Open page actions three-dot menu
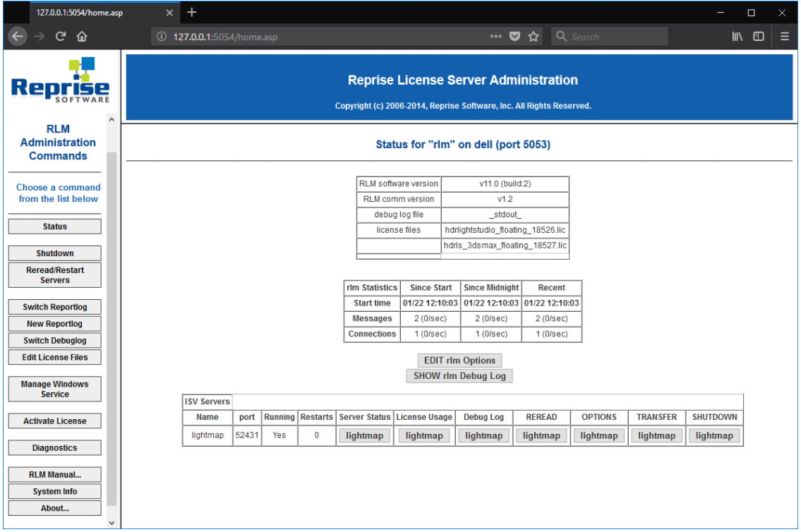Screen dimensions: 801x532 pyautogui.click(x=495, y=36)
